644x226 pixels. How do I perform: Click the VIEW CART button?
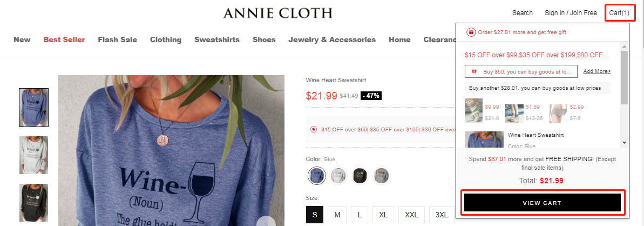tap(542, 203)
